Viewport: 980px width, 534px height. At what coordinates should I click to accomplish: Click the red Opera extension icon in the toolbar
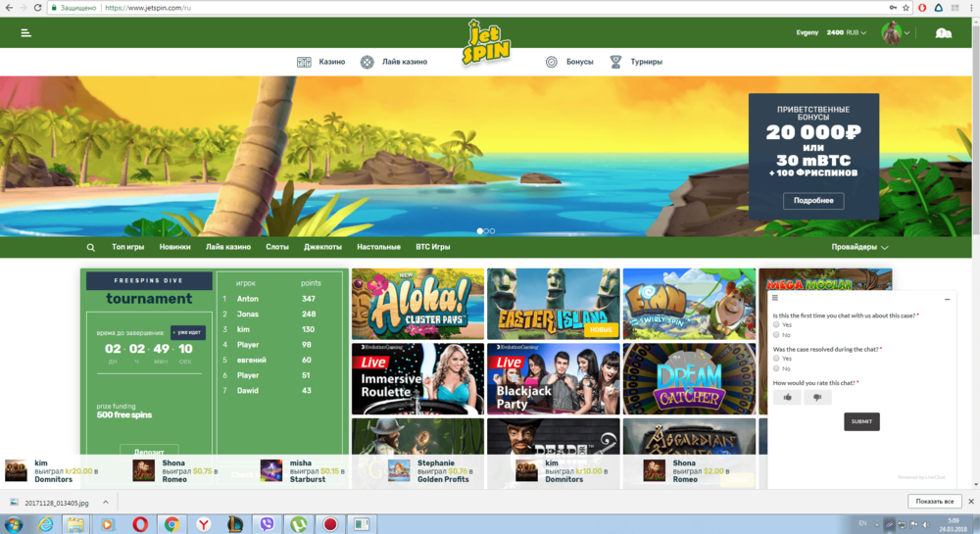922,8
